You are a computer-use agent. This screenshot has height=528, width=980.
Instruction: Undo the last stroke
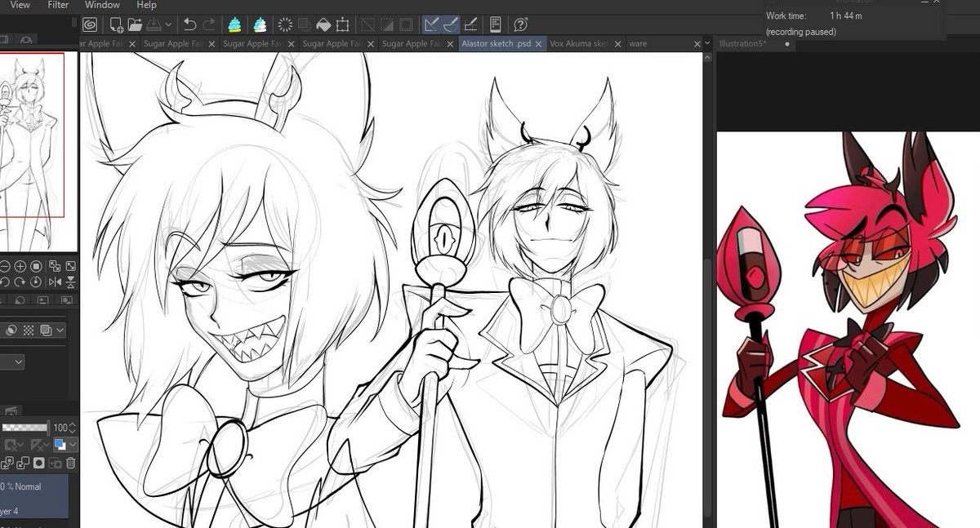tap(189, 24)
